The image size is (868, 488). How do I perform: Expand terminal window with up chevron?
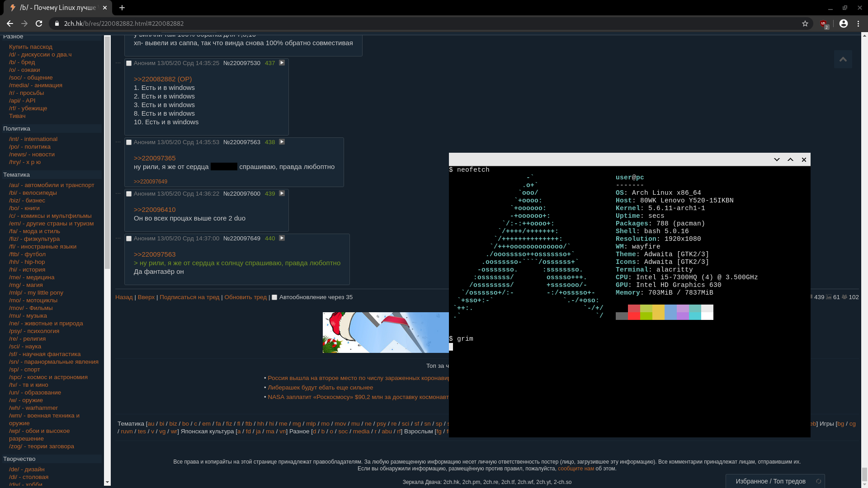[x=790, y=160]
